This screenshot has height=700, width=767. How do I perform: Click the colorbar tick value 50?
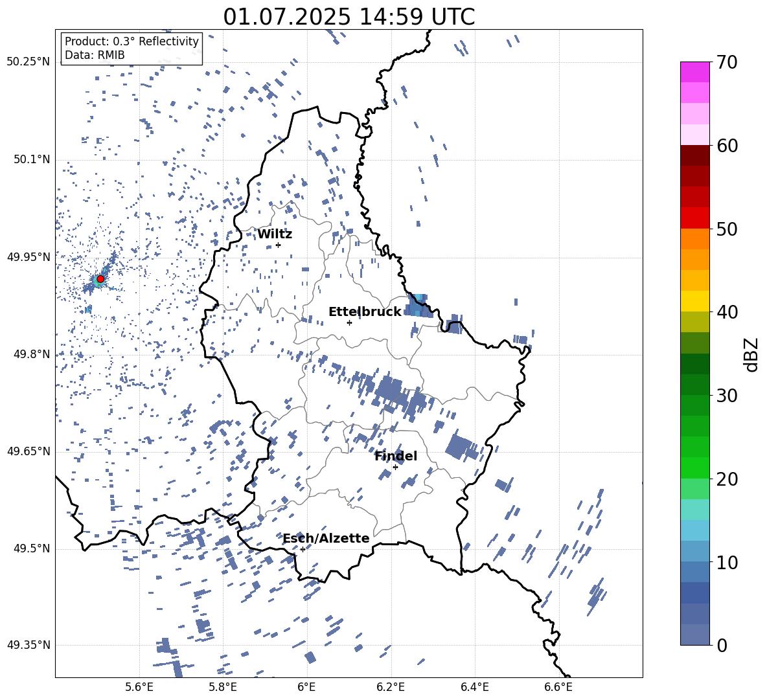(x=727, y=229)
